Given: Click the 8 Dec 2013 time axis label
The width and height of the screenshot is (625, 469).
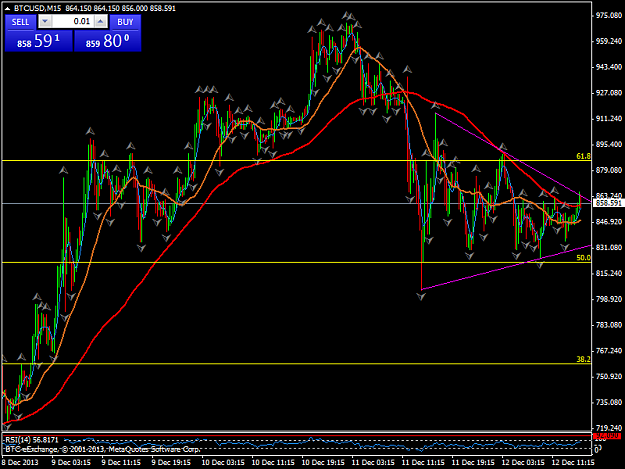Looking at the screenshot, I should [20, 462].
